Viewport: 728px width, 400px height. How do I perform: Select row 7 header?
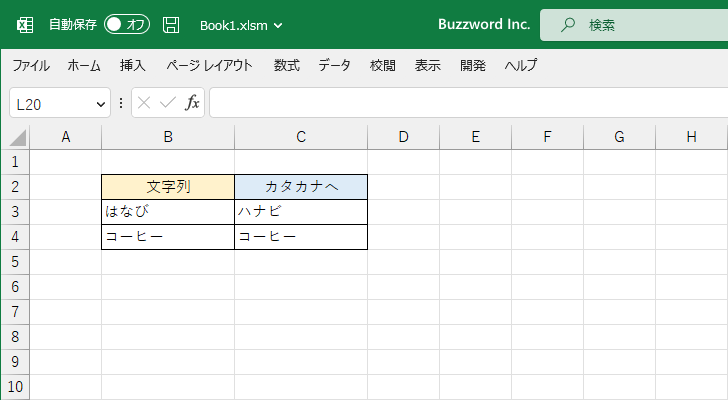[x=15, y=312]
